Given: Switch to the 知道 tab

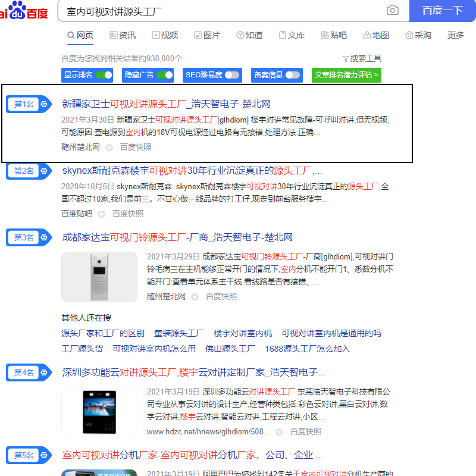Looking at the screenshot, I should pyautogui.click(x=249, y=35).
